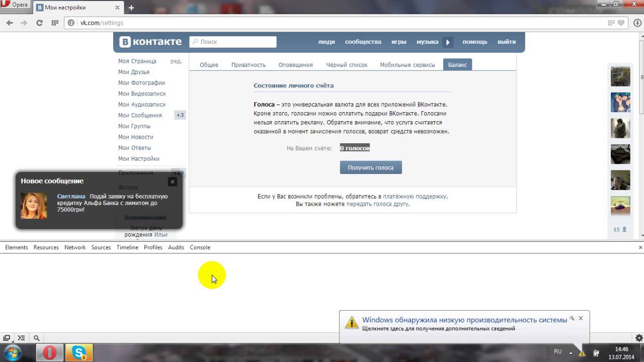Open the помощь header link
This screenshot has height=362, width=644.
[475, 42]
